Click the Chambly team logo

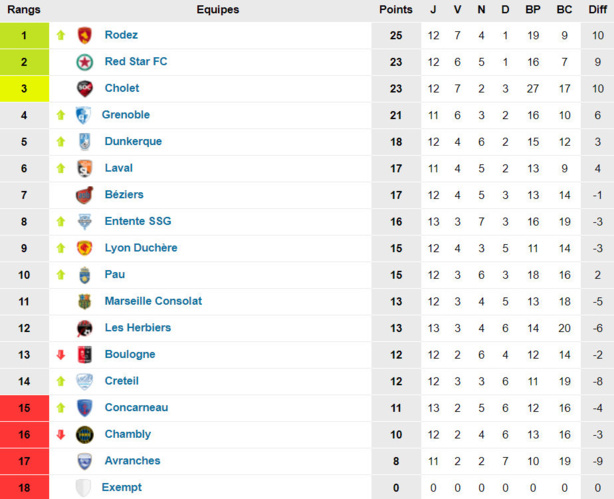pyautogui.click(x=85, y=434)
